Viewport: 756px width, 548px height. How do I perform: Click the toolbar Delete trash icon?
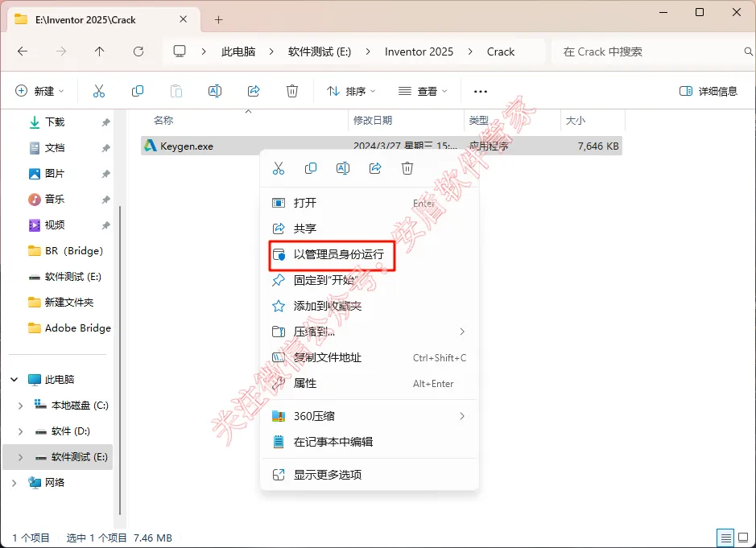click(292, 91)
